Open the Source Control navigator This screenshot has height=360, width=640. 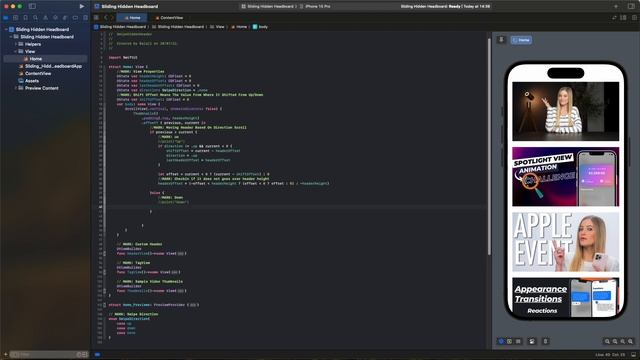point(16,18)
